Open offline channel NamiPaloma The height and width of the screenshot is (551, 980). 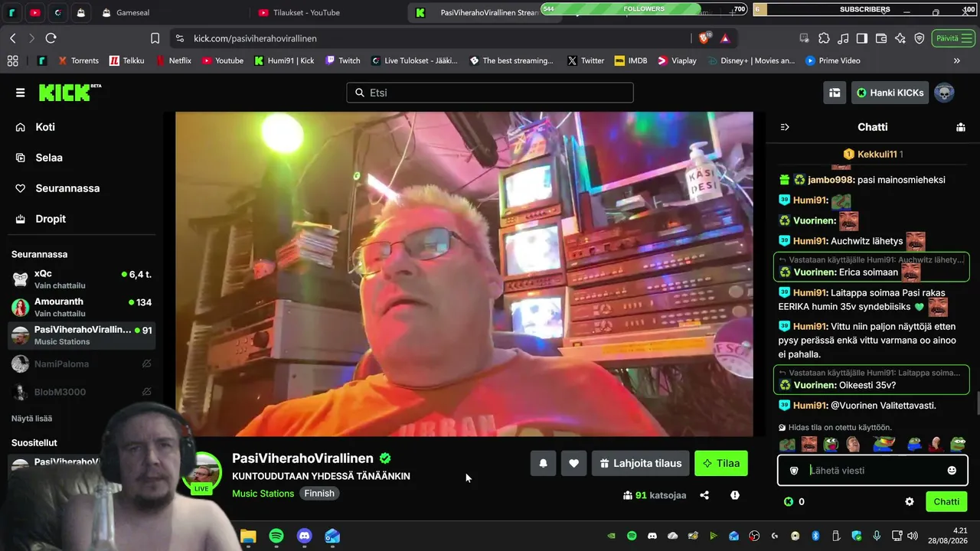coord(82,364)
